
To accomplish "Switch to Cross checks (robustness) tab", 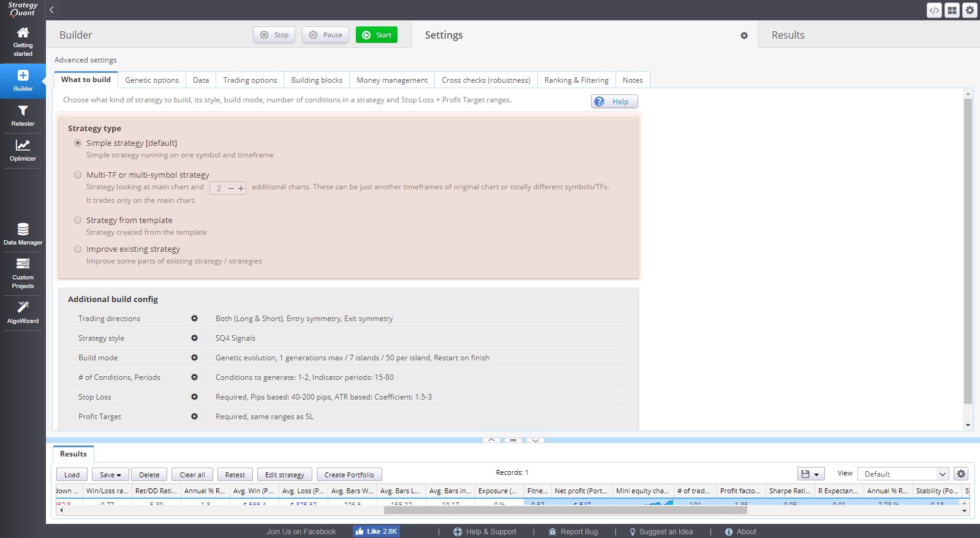I will [486, 80].
